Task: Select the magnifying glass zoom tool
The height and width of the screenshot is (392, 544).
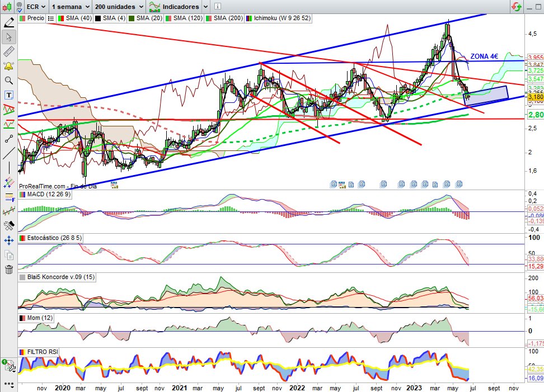Action: click(8, 81)
